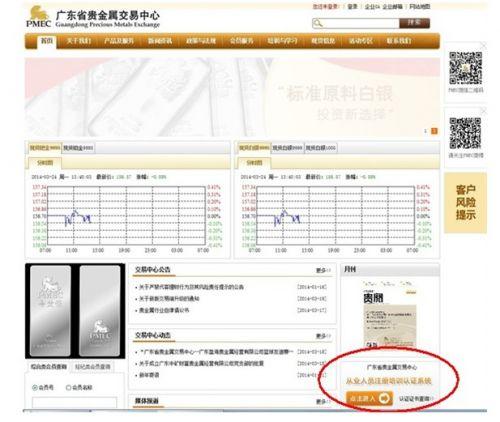The image size is (500, 422).
Task: Open the 活动专区 navigation item
Action: coord(361,41)
